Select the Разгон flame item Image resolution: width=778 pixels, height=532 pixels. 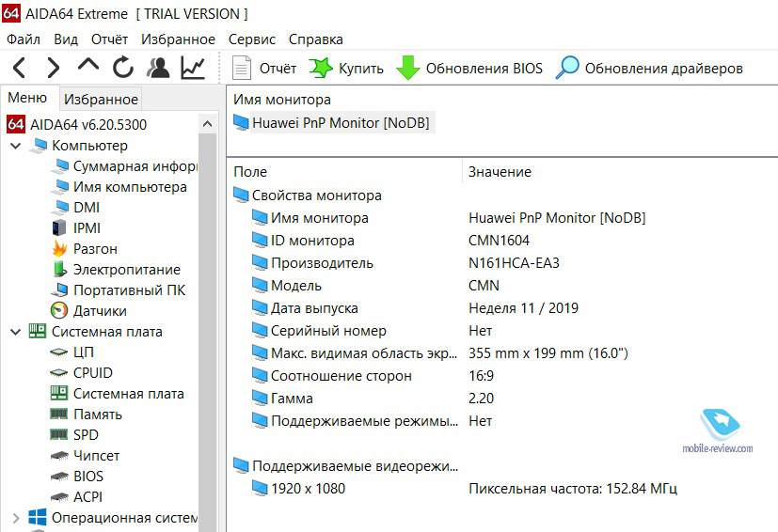pyautogui.click(x=85, y=249)
